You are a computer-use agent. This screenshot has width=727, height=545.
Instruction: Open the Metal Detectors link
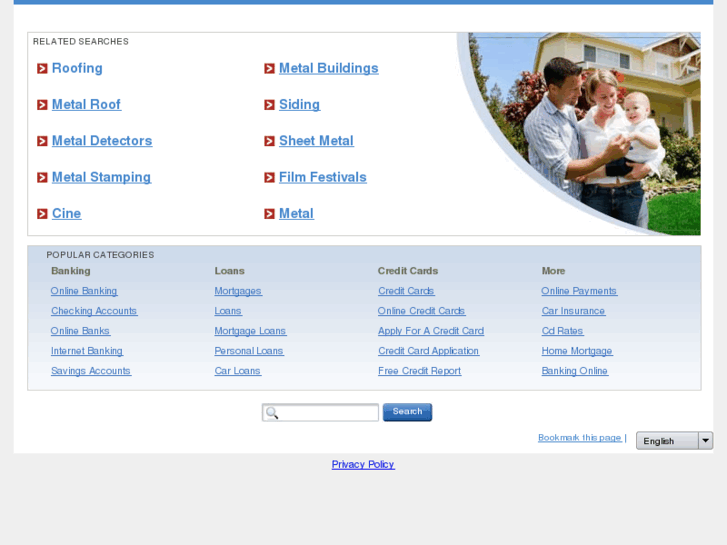point(102,141)
